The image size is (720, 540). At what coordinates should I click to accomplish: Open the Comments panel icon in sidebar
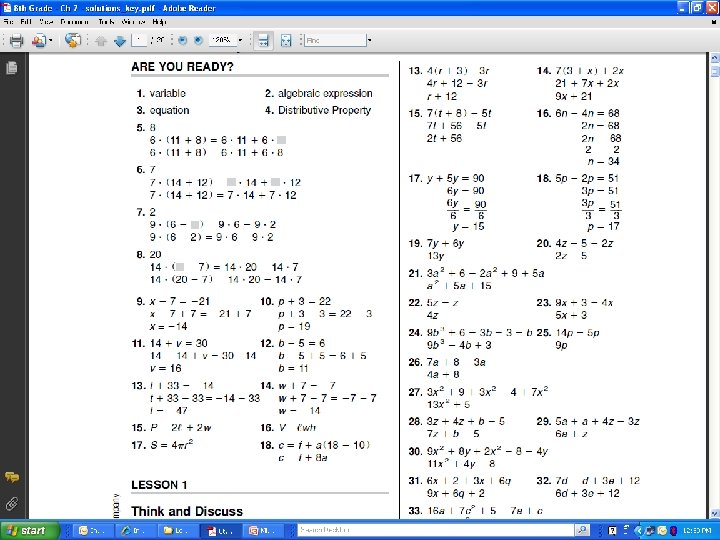point(12,477)
